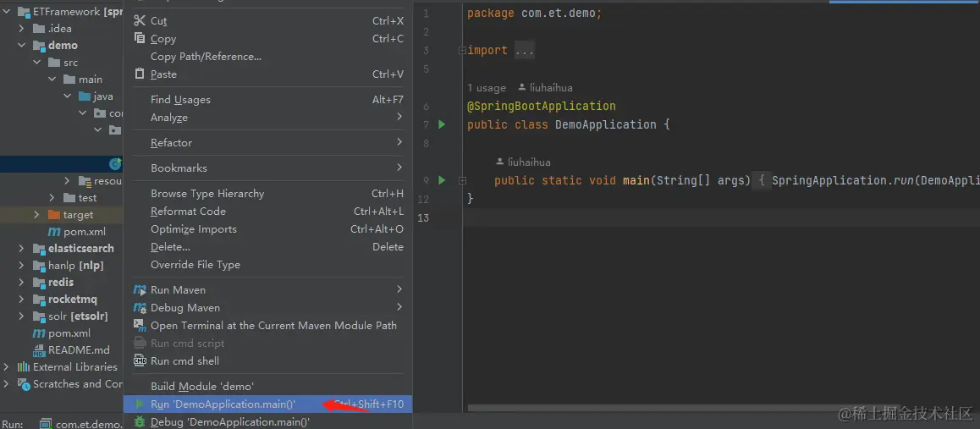980x429 pixels.
Task: Select README.md in project tree
Action: (79, 349)
